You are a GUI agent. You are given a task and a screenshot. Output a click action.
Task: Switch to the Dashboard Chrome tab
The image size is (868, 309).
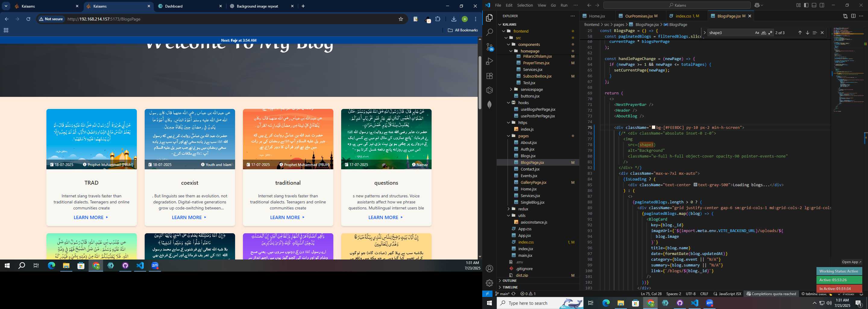pyautogui.click(x=190, y=6)
